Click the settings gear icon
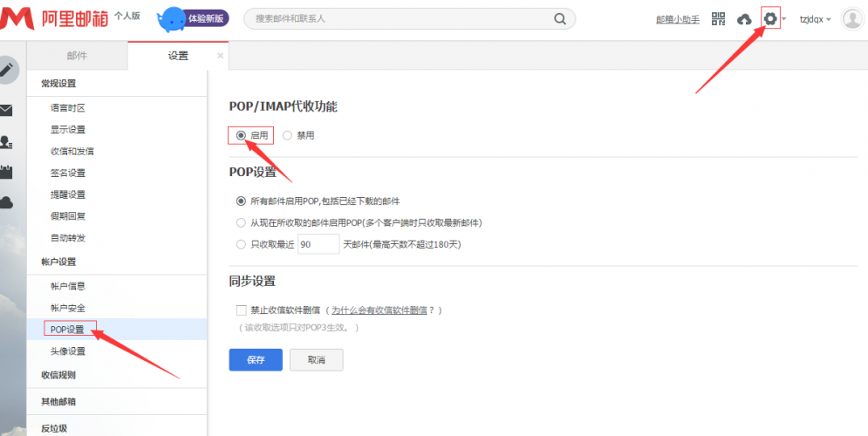The image size is (868, 436). 770,18
